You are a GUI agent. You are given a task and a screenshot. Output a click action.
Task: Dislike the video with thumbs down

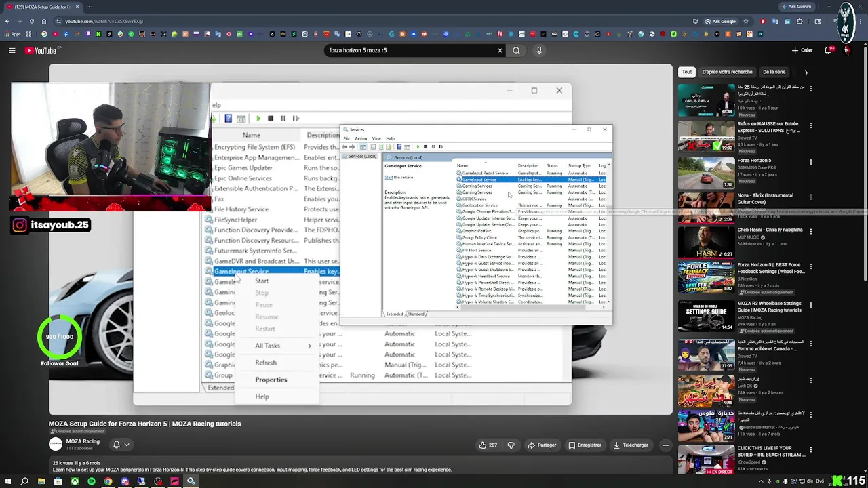[x=511, y=445]
